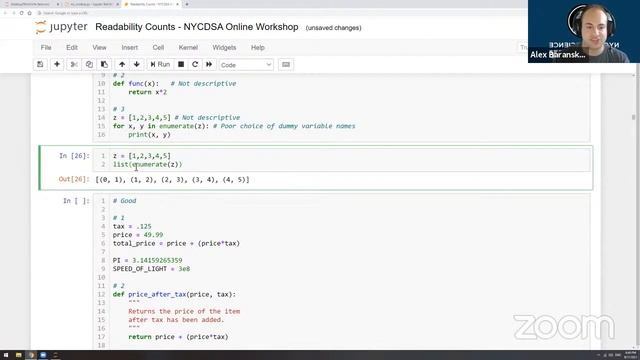
Task: Click the 'for x, y in enumerate(z)' line
Action: click(234, 126)
